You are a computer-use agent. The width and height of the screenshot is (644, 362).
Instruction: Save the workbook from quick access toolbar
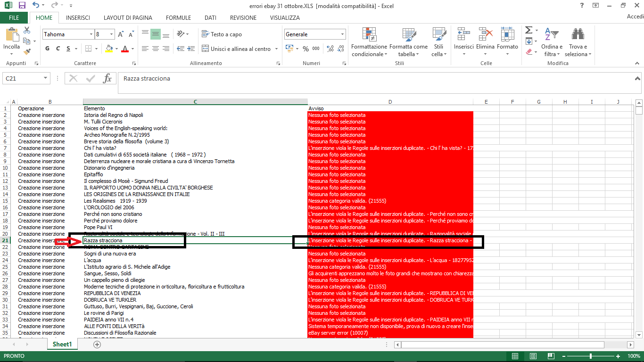[22, 6]
